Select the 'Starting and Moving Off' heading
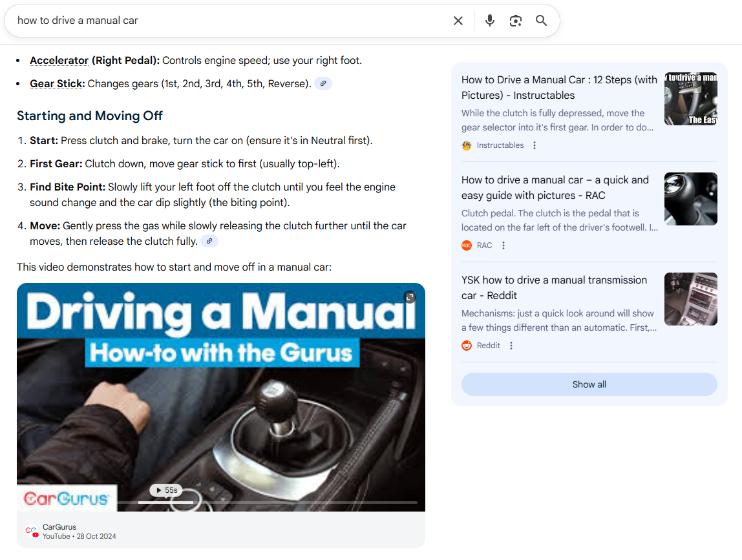 89,116
